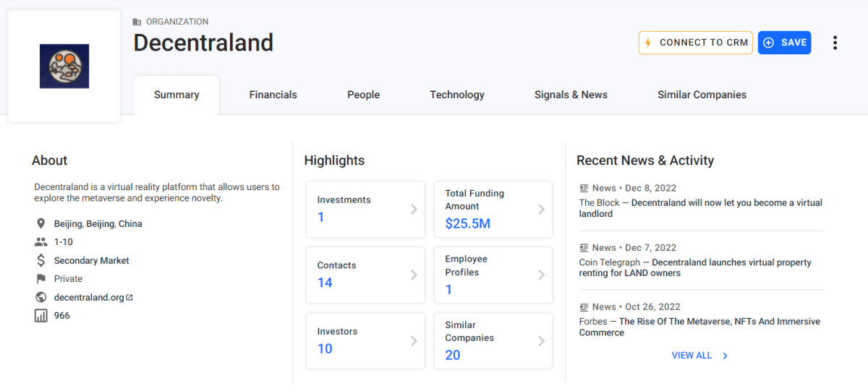Screen dimensions: 868x386
Task: Click the news icon for Dec 8, 2022
Action: (x=584, y=188)
